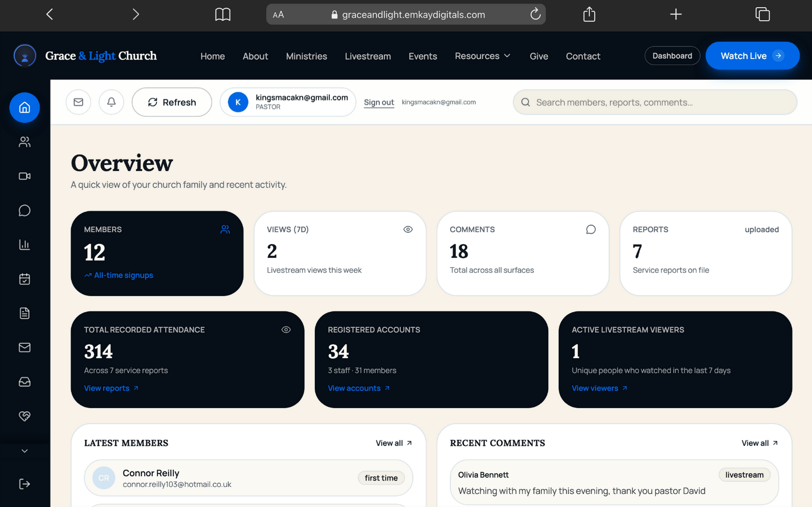Click the Refresh button
The image size is (812, 507).
click(172, 102)
